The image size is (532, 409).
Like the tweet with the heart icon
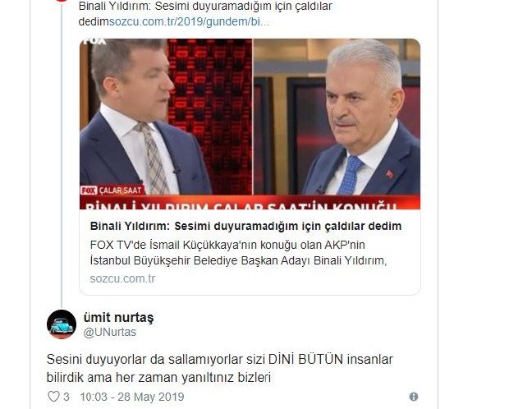point(53,397)
